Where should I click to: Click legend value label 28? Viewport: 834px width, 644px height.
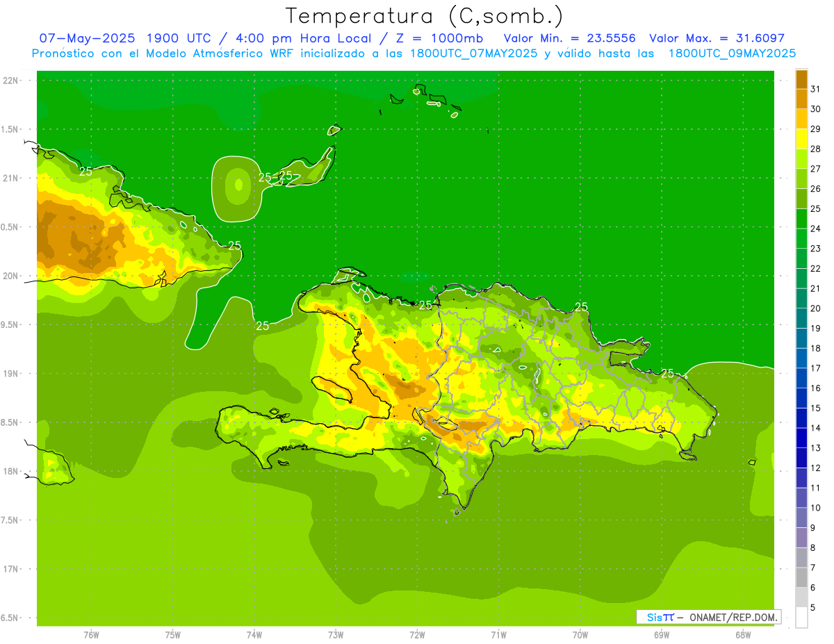[816, 149]
